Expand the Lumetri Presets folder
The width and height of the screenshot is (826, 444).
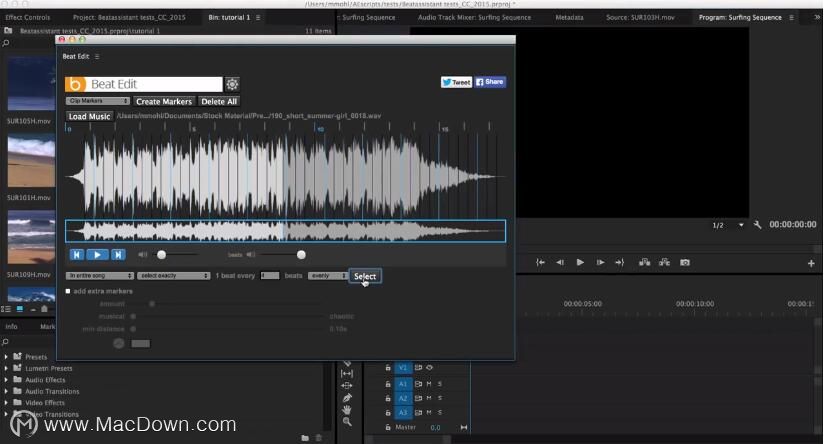coord(6,368)
